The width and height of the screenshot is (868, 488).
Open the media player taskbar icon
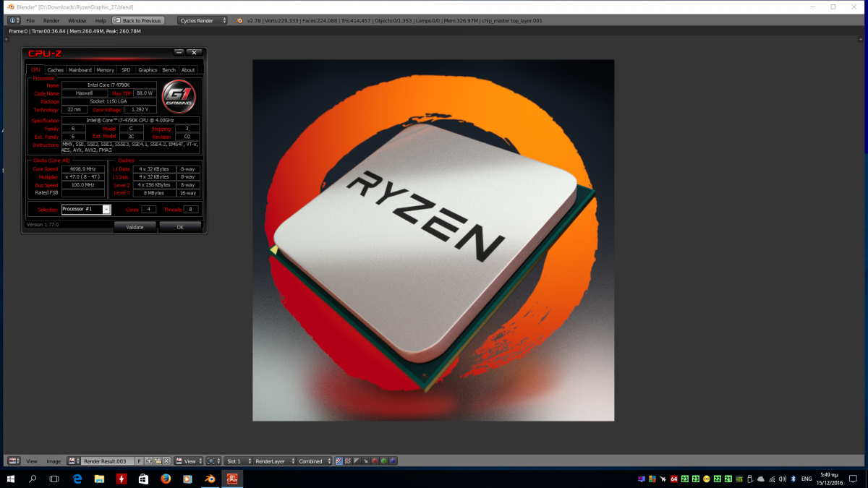tap(187, 479)
